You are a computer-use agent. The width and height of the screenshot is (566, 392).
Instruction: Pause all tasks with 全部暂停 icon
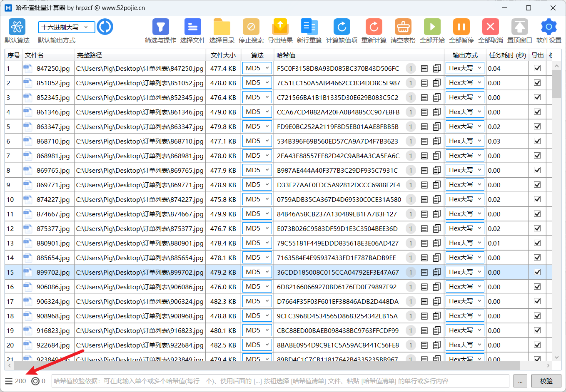click(x=461, y=27)
